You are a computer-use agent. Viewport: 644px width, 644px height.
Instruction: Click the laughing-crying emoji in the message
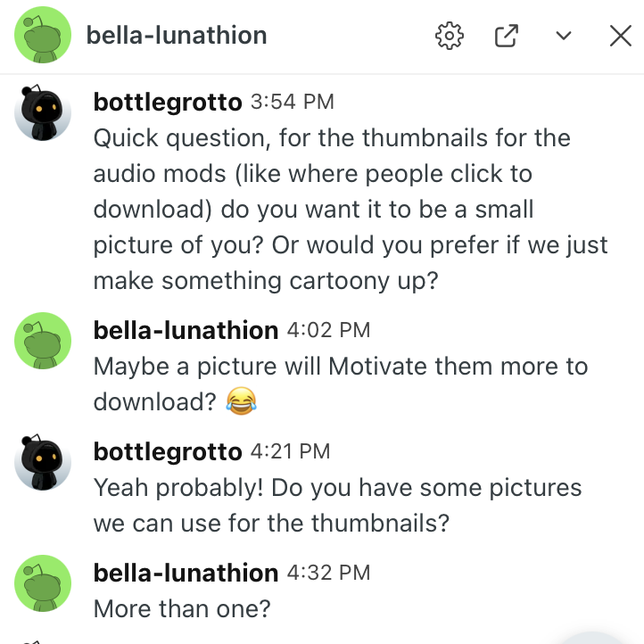(240, 402)
